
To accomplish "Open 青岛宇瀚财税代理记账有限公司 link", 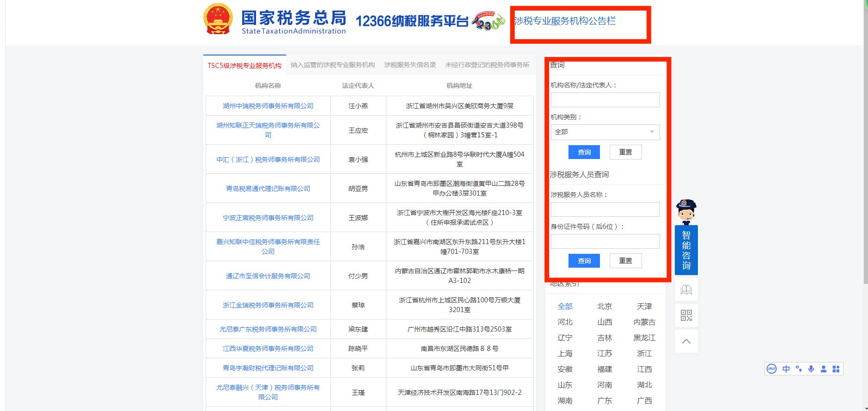I will (268, 368).
